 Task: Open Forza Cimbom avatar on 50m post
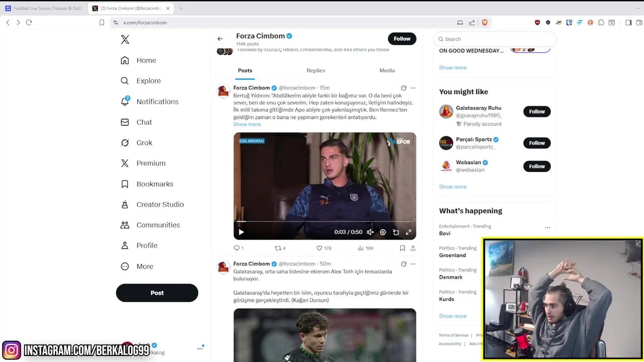[223, 267]
